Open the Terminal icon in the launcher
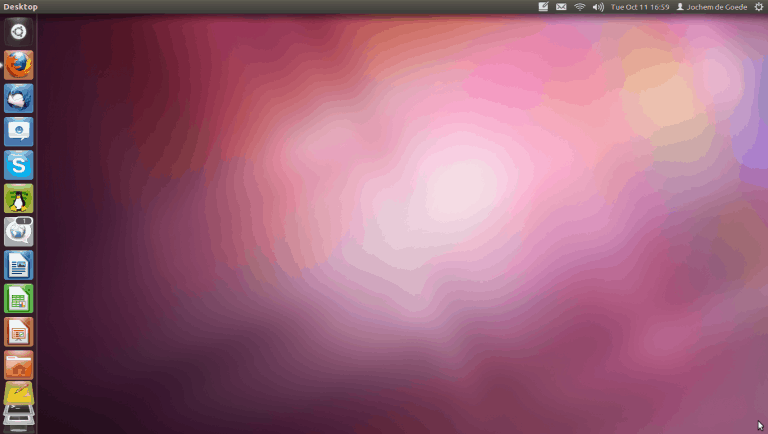 19,410
